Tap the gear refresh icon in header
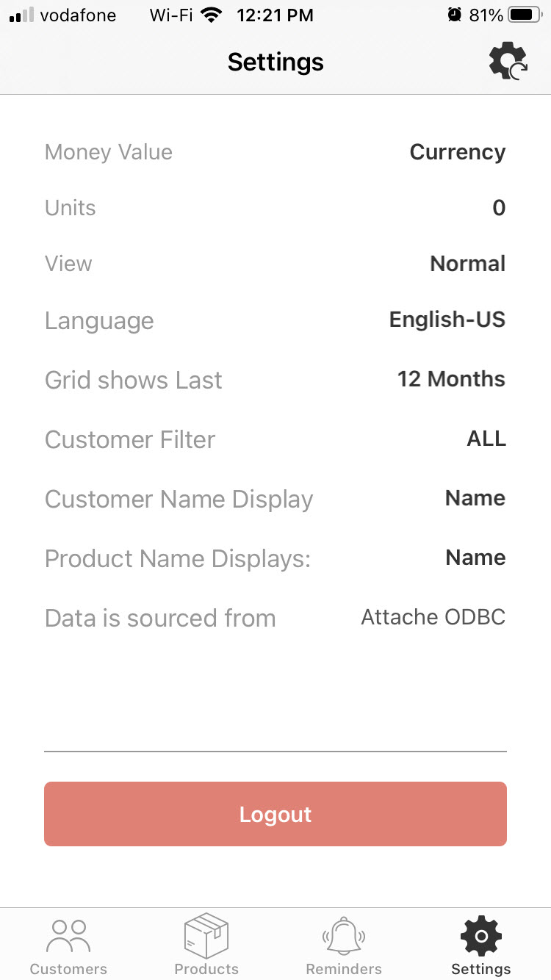The width and height of the screenshot is (551, 980). point(508,62)
